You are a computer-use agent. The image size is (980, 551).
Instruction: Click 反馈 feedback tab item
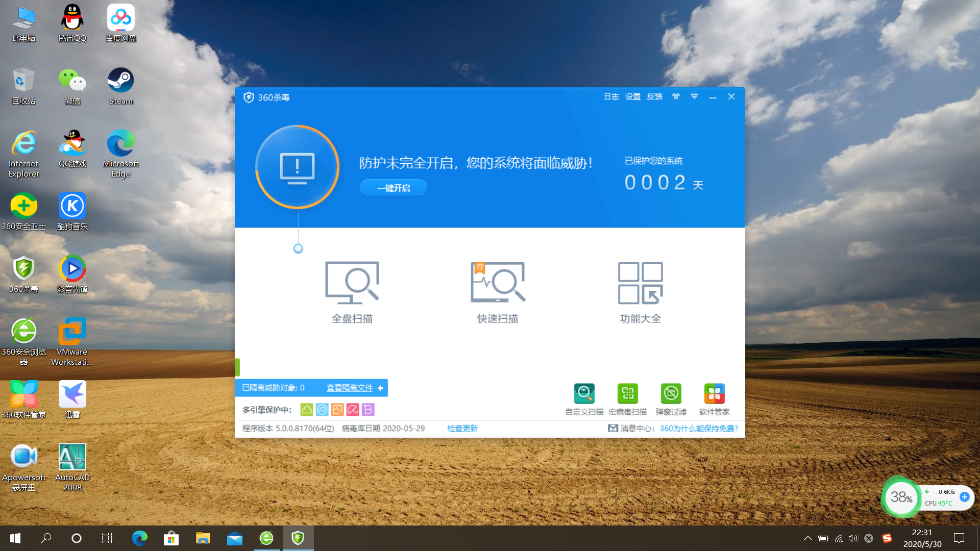coord(655,97)
